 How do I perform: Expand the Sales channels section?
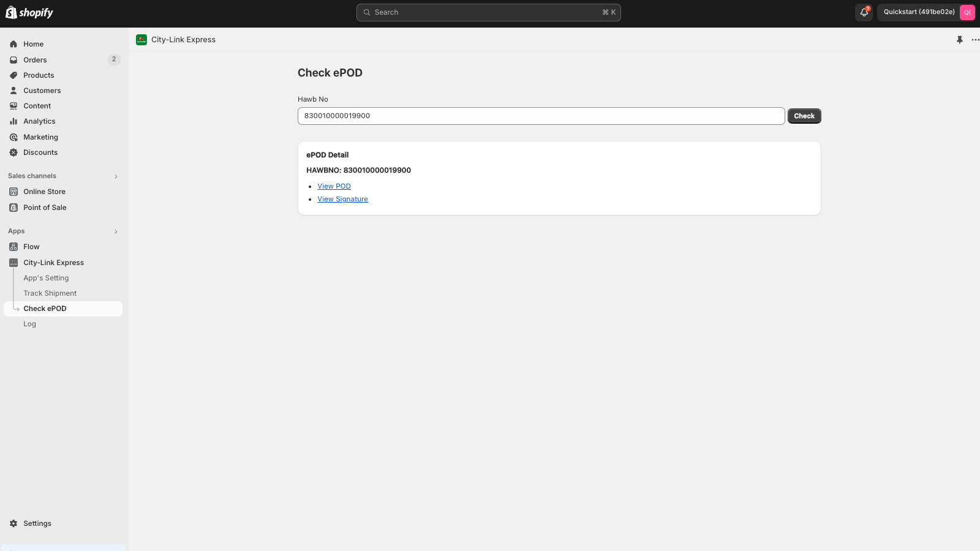pyautogui.click(x=116, y=176)
